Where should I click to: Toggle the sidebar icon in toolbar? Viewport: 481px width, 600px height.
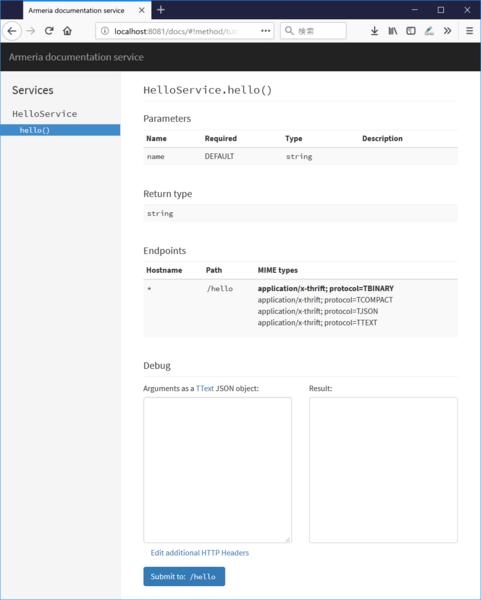411,31
